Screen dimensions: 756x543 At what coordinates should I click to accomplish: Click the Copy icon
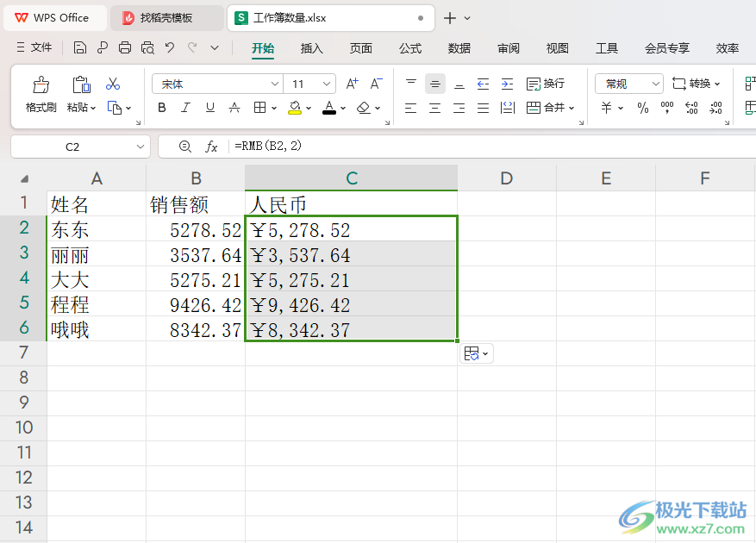[x=115, y=108]
